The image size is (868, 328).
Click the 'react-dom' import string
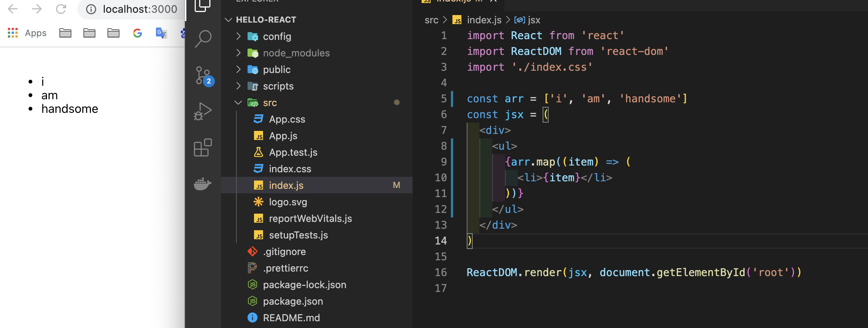point(634,51)
